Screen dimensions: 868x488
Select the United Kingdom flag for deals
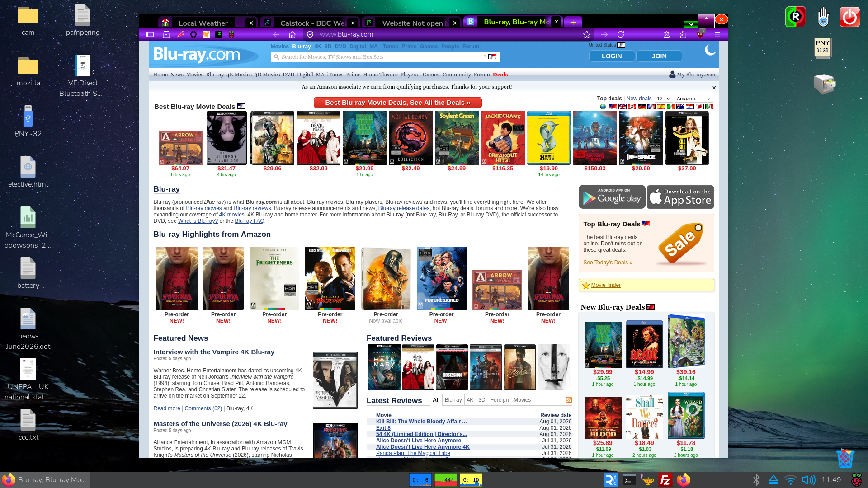tap(623, 107)
